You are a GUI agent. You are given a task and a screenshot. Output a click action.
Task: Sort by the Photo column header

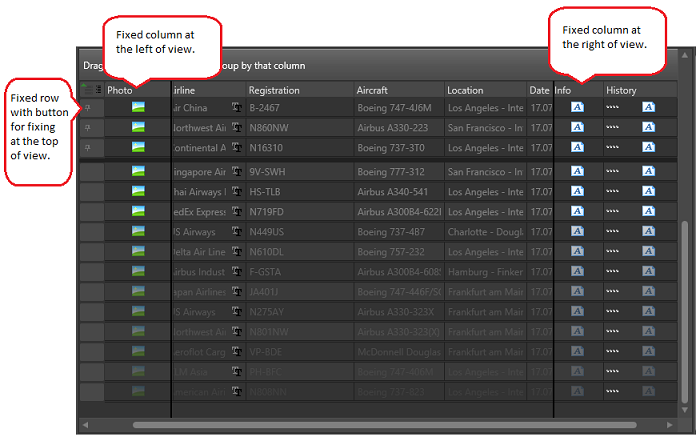click(x=138, y=90)
